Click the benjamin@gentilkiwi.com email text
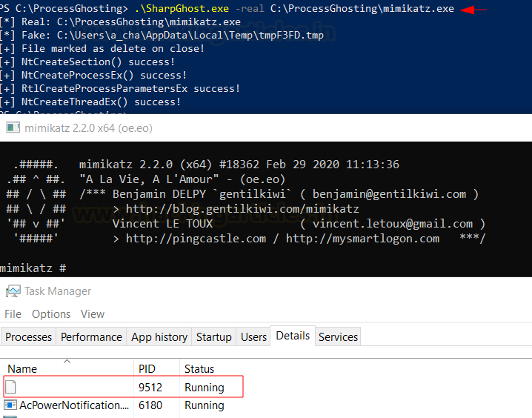The height and width of the screenshot is (418, 532). click(x=389, y=194)
